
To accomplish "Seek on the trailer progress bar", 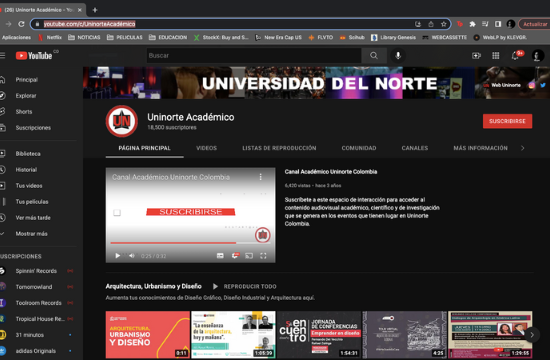I will [190, 242].
